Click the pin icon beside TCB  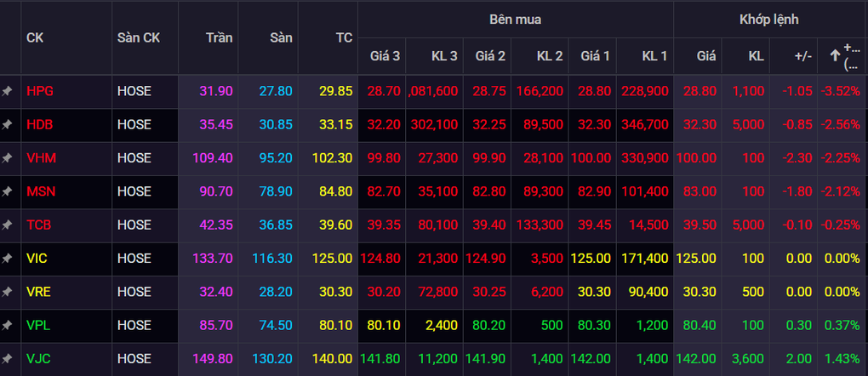pyautogui.click(x=7, y=225)
